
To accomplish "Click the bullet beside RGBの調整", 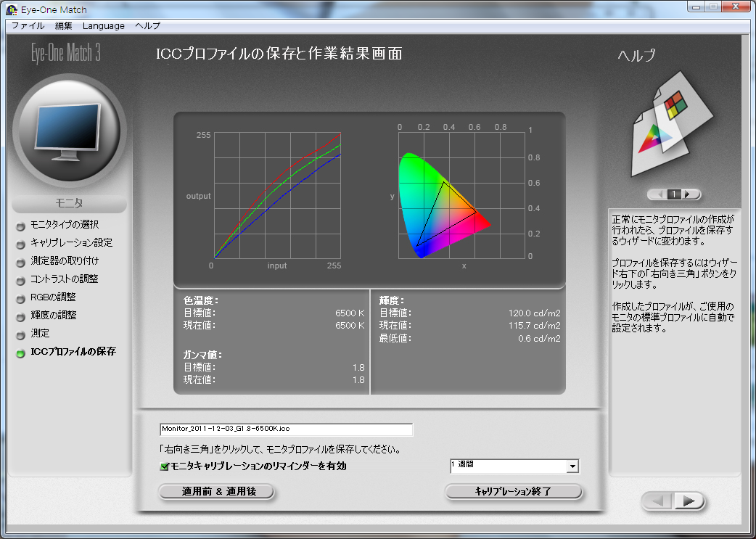I will pos(20,299).
